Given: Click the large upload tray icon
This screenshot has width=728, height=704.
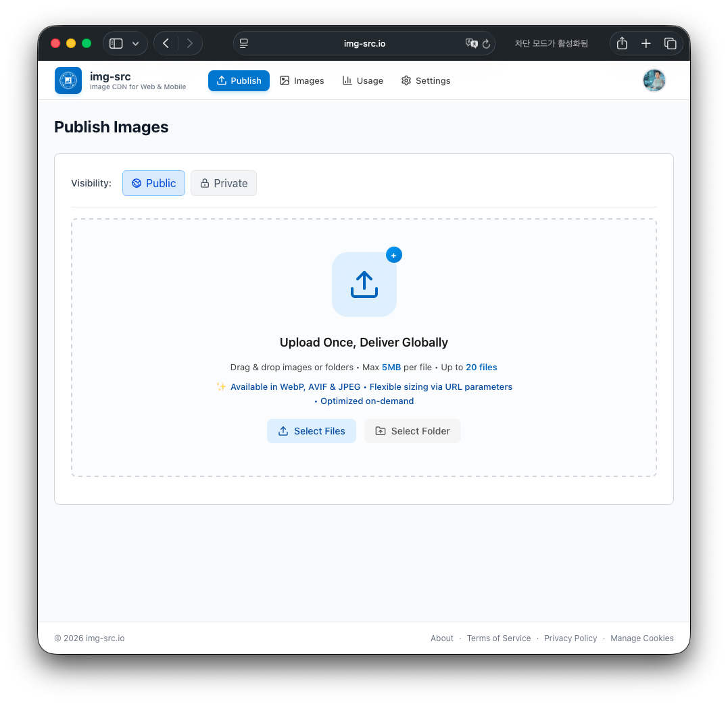Looking at the screenshot, I should (364, 284).
